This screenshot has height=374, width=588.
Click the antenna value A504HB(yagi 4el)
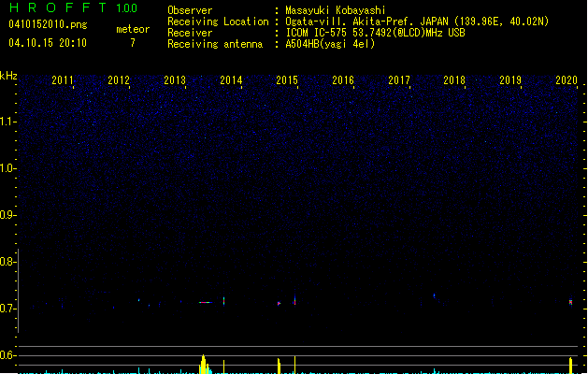(330, 44)
